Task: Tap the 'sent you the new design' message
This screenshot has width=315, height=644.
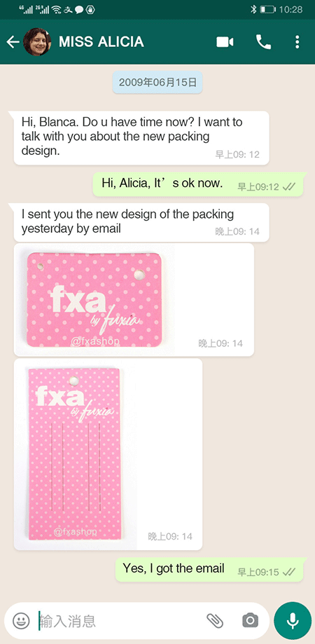Action: [x=141, y=222]
